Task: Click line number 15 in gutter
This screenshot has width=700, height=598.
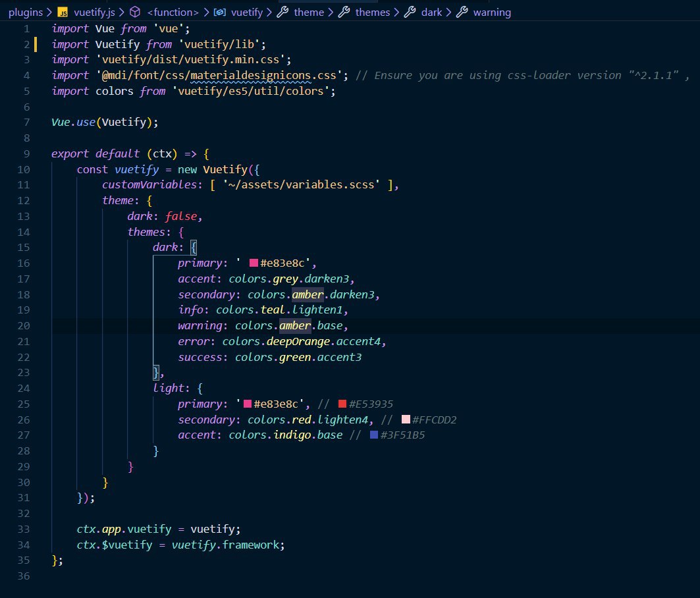Action: (24, 248)
